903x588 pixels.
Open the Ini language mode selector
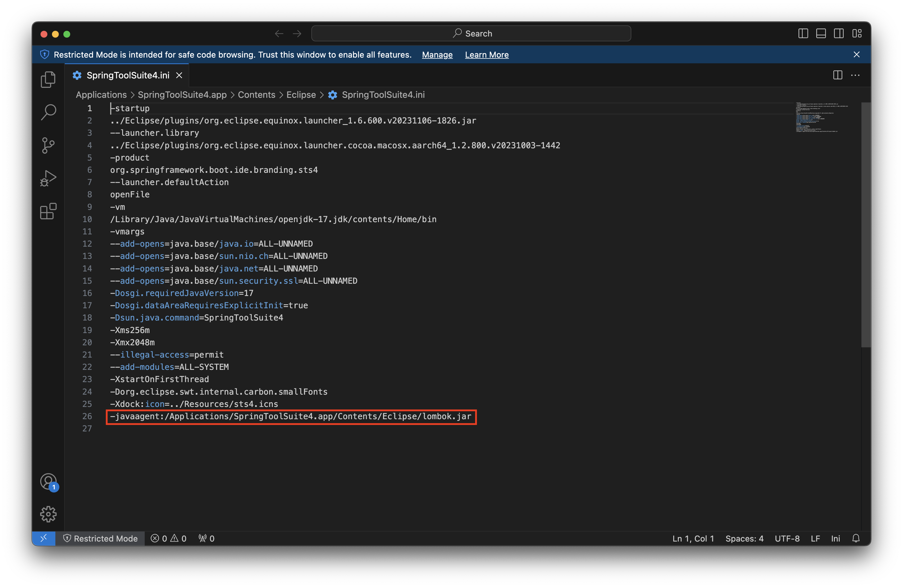(x=835, y=538)
